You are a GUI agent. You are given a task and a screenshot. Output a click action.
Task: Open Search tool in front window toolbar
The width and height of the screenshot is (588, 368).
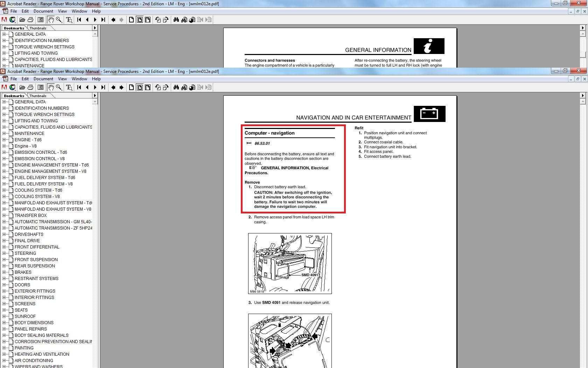[184, 87]
